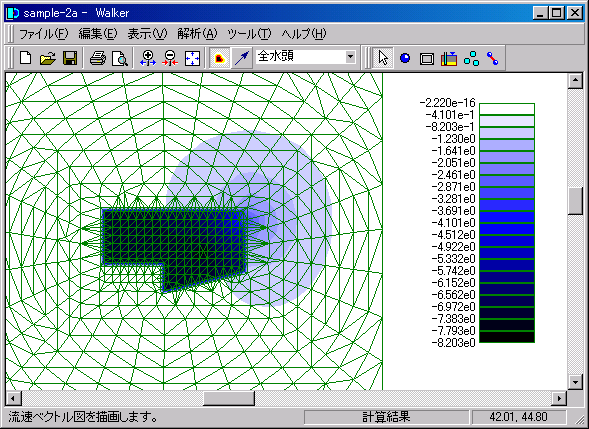Open Print Preview with the magnifier-page icon
This screenshot has height=429, width=589.
pyautogui.click(x=120, y=58)
